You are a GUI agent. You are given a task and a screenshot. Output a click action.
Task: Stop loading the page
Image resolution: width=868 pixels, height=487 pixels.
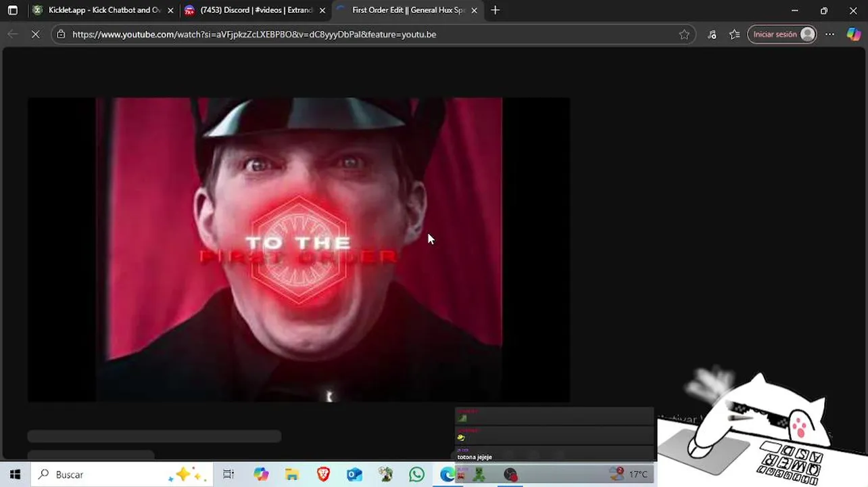(35, 34)
